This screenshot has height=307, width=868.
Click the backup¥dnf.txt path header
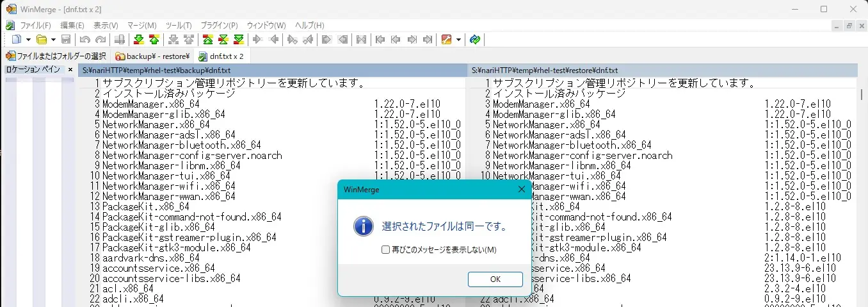pyautogui.click(x=272, y=70)
